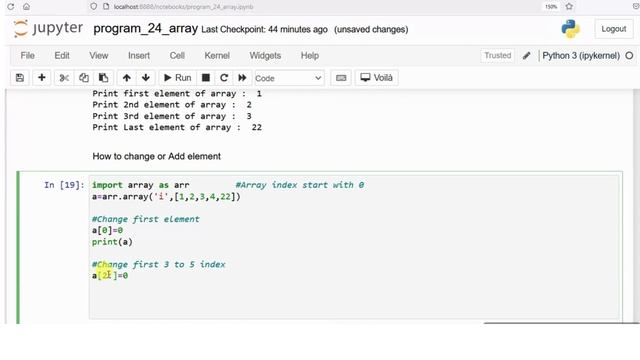
Task: Click the a[0]=0 code line
Action: pyautogui.click(x=107, y=230)
